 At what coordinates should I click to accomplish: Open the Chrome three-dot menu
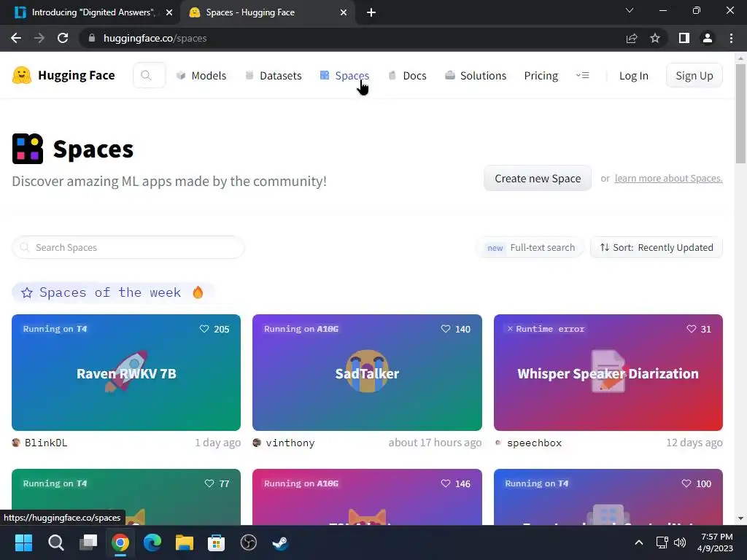click(731, 38)
